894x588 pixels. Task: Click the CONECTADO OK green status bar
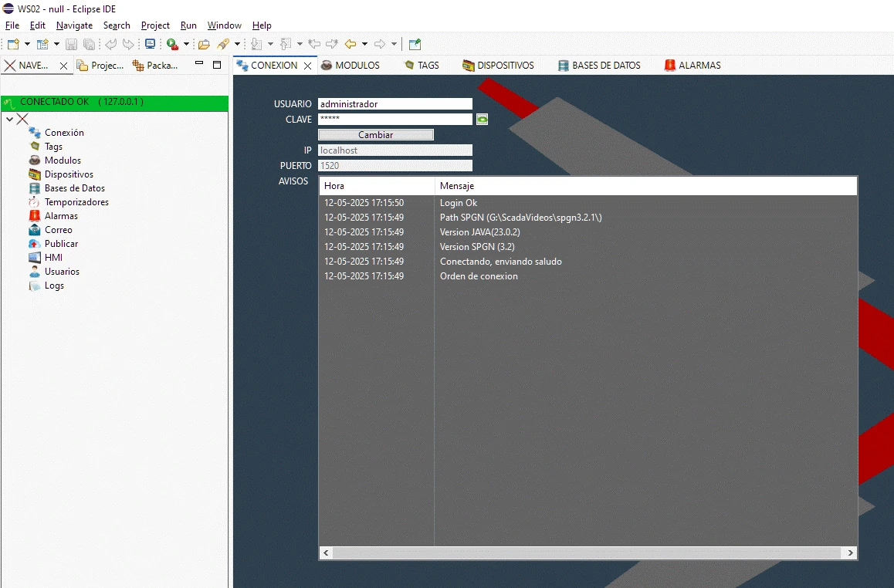pos(114,101)
